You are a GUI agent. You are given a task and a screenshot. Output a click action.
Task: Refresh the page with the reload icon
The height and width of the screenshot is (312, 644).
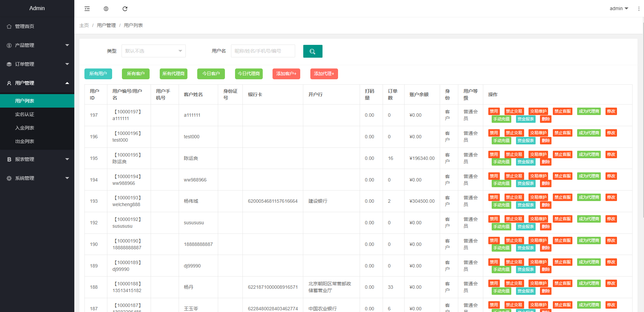(x=125, y=9)
